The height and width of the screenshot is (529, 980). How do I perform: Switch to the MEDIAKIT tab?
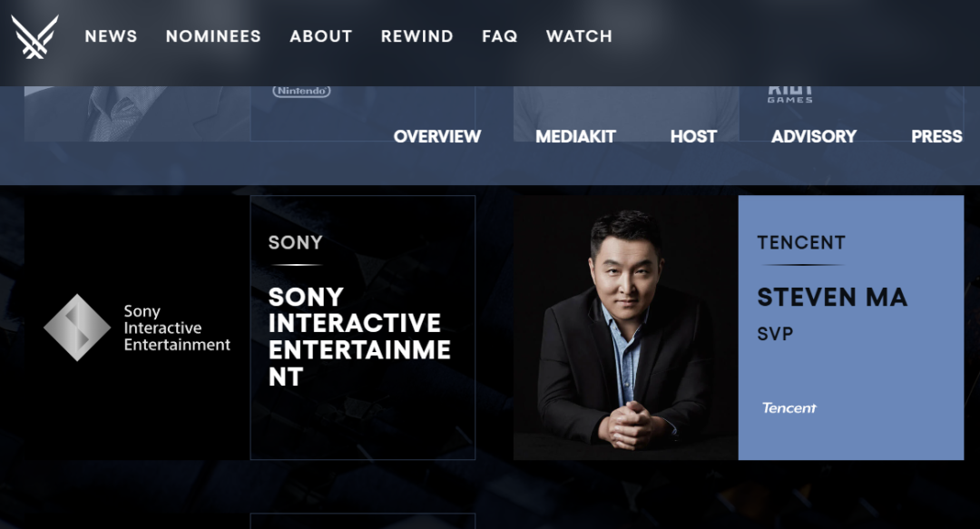point(575,136)
